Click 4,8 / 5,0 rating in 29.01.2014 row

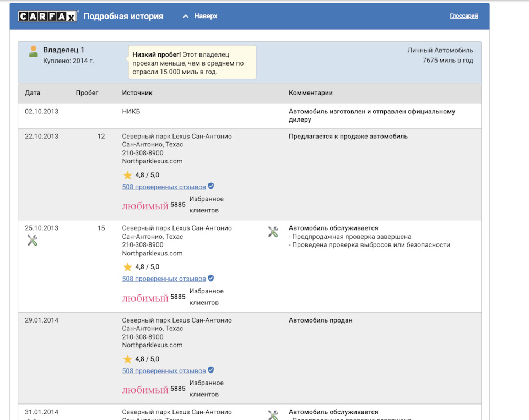[147, 359]
